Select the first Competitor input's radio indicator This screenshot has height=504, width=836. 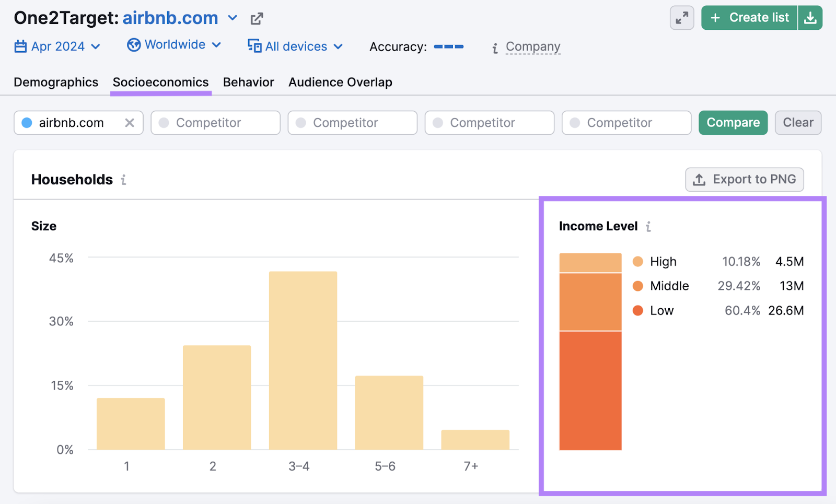(x=164, y=123)
